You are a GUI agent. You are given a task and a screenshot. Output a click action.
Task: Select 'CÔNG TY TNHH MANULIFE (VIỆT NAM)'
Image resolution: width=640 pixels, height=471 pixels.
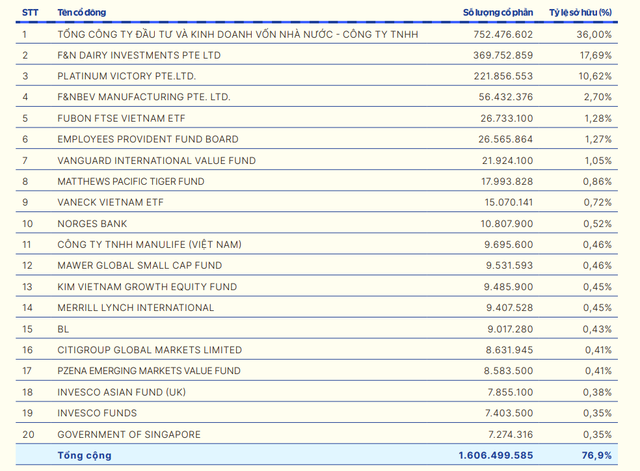point(149,244)
